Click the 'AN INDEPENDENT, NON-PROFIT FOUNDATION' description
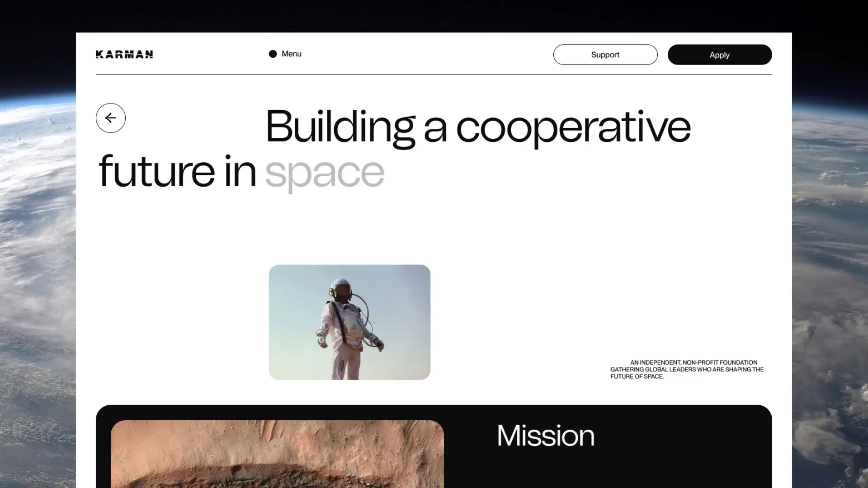The width and height of the screenshot is (868, 488). 687,369
